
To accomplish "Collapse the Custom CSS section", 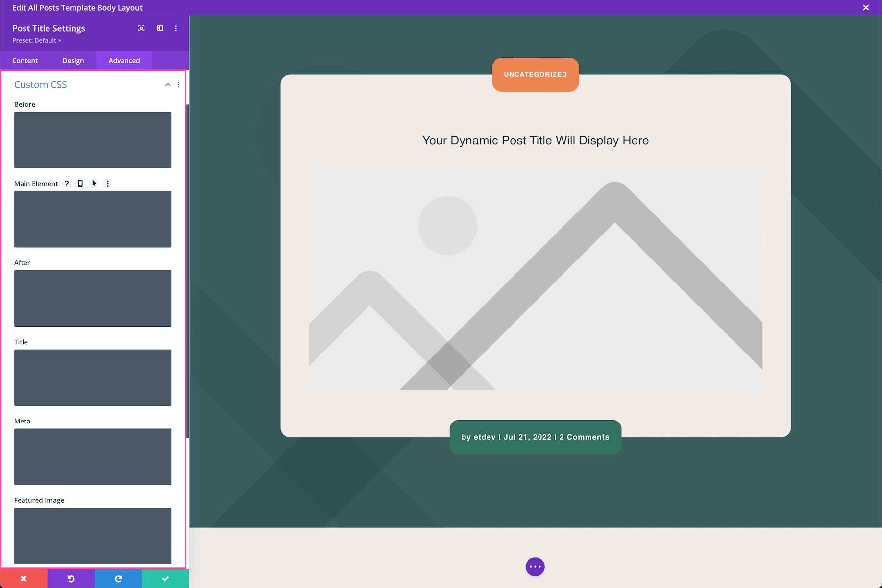I will click(x=168, y=85).
